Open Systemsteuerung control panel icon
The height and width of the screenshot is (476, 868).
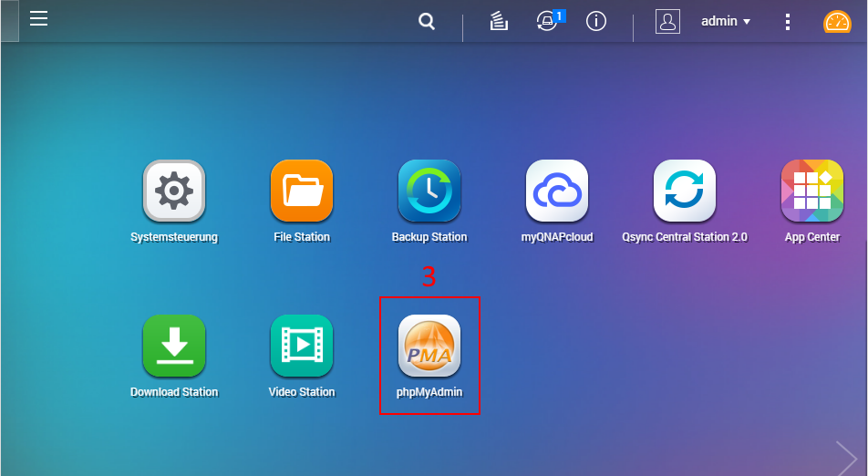(174, 191)
